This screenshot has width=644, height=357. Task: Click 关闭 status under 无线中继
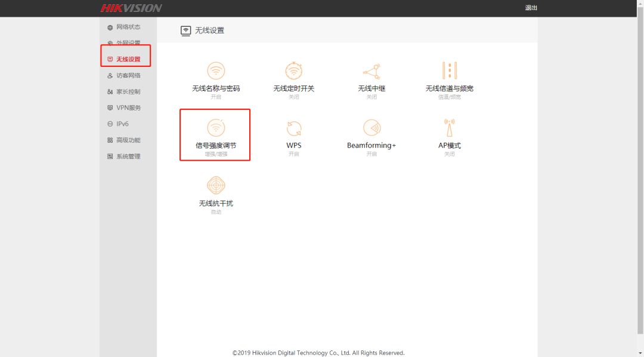(371, 97)
